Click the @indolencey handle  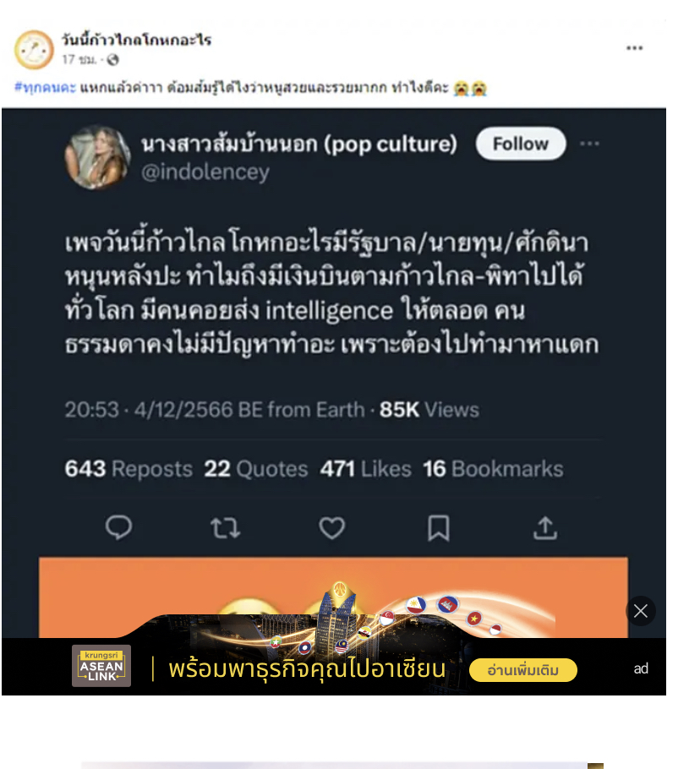[205, 172]
